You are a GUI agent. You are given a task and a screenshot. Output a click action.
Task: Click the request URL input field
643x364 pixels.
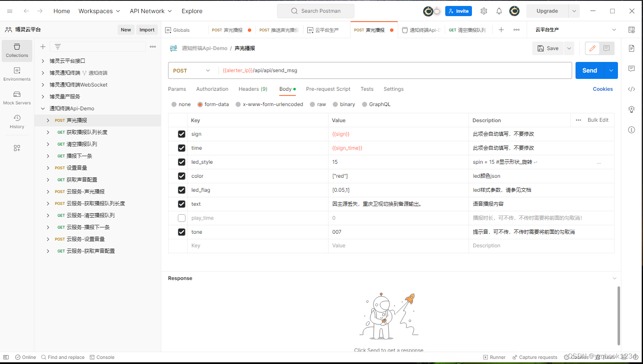coord(395,70)
